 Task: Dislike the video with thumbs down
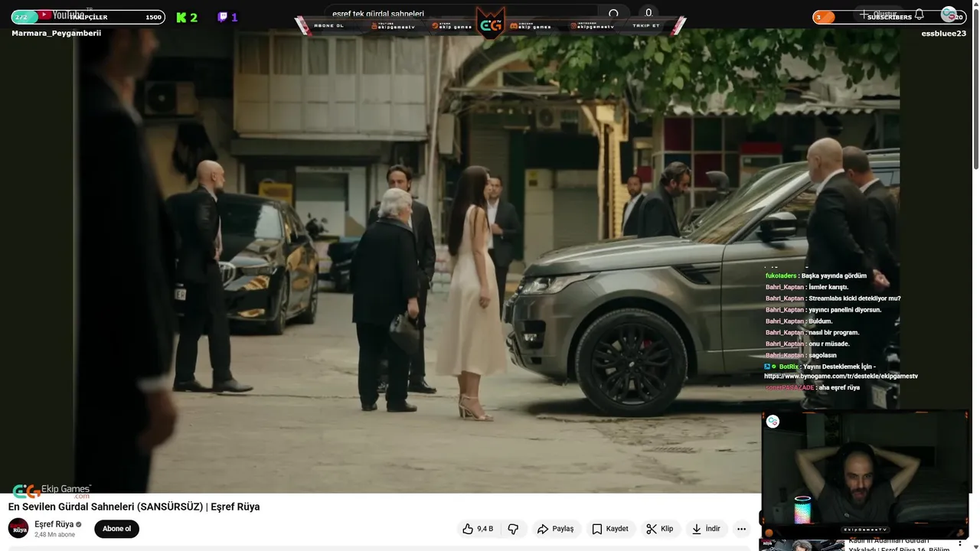513,529
